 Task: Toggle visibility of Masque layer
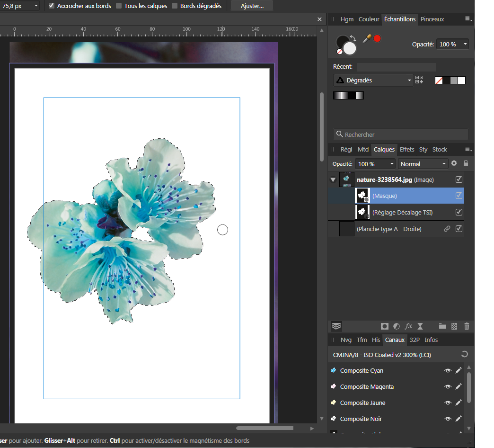(x=459, y=196)
